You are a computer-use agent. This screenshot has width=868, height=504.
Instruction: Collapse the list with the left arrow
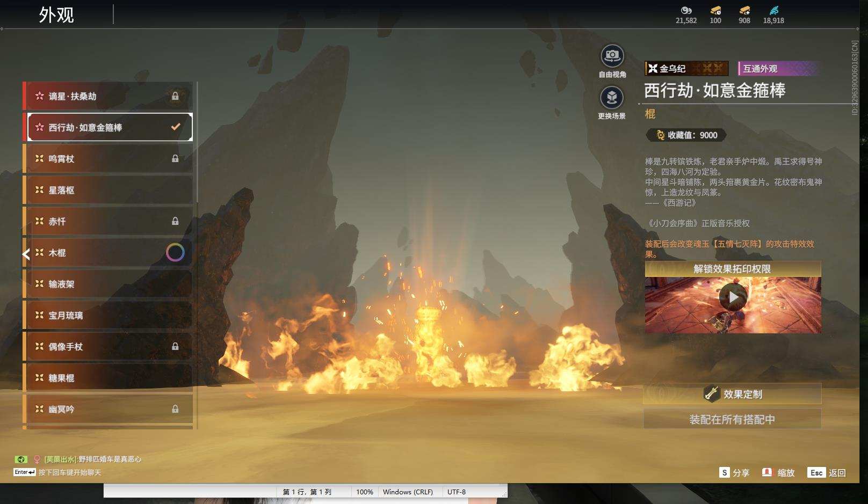tap(26, 254)
